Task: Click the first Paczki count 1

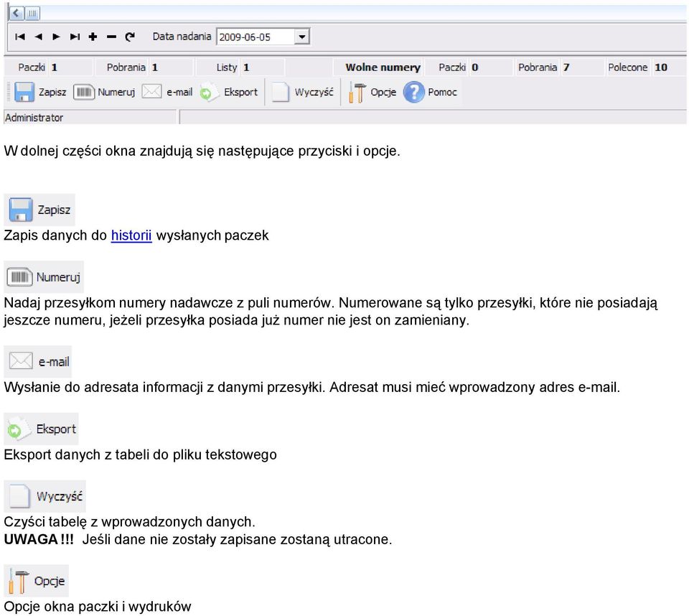Action: point(54,67)
